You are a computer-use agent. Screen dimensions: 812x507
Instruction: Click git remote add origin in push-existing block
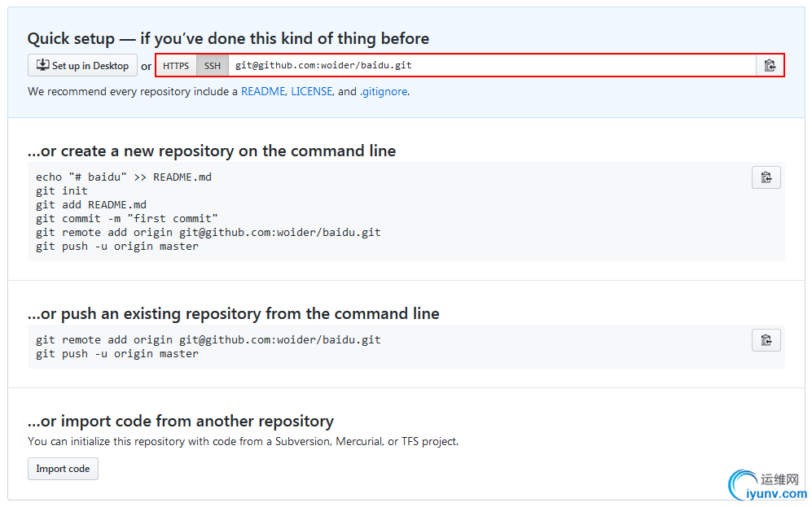pyautogui.click(x=208, y=339)
